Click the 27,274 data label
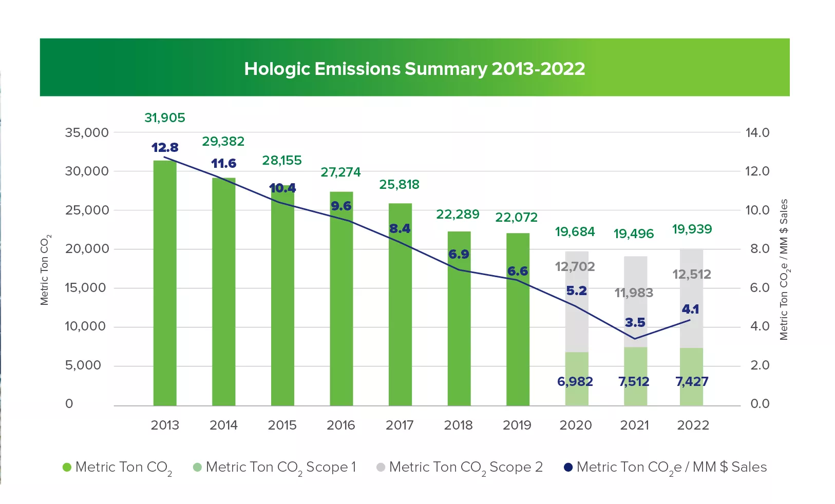This screenshot has height=504, width=835. (x=341, y=172)
